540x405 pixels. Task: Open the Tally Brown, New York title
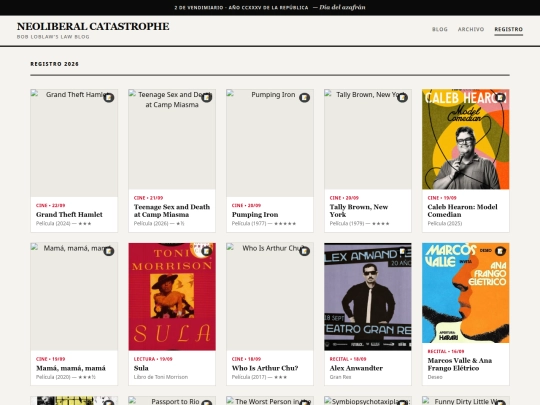359,211
